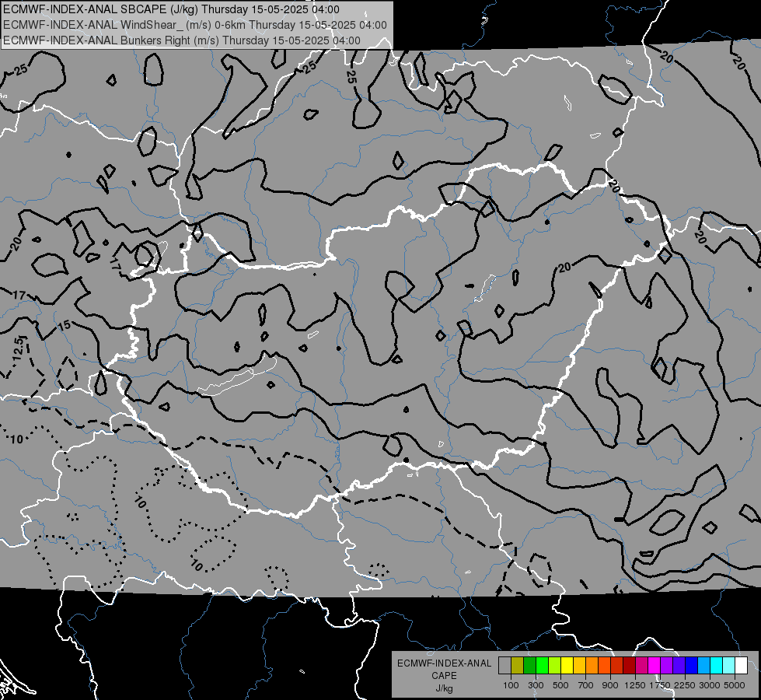The image size is (761, 700).
Task: Select the dark green legend swatch
Action: coord(529,666)
